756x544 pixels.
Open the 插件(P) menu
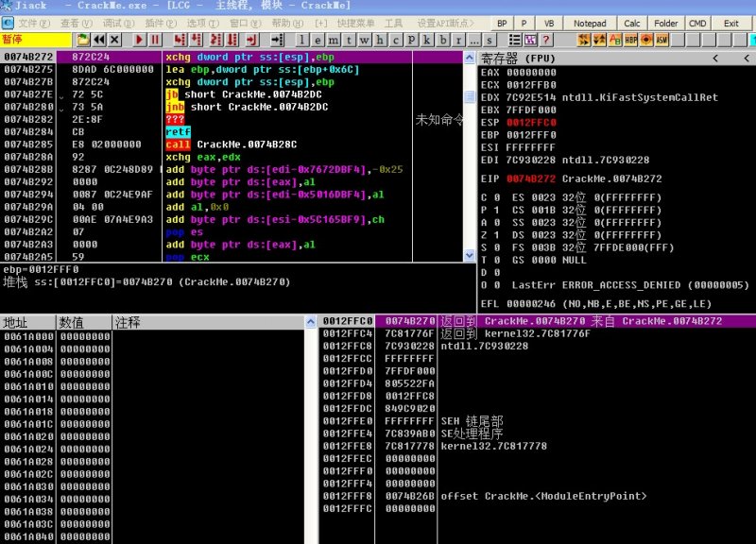point(161,23)
